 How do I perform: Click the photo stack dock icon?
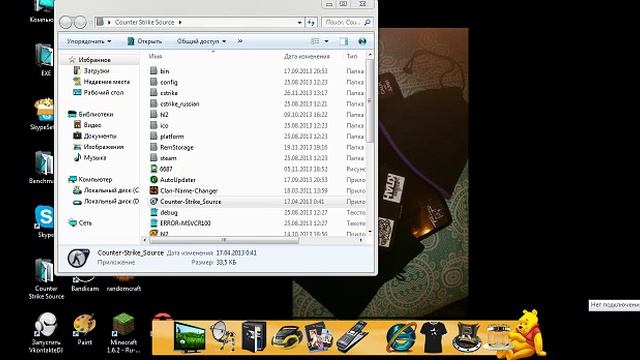pos(319,337)
